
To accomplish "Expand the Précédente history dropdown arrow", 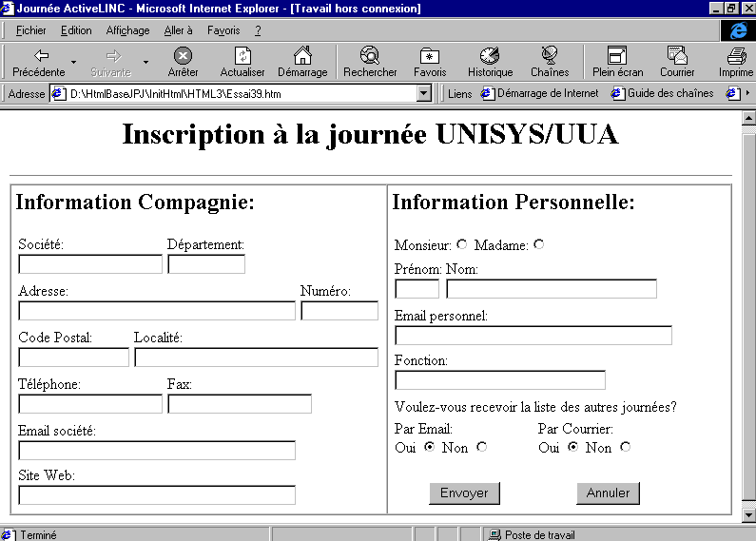I will [74, 62].
